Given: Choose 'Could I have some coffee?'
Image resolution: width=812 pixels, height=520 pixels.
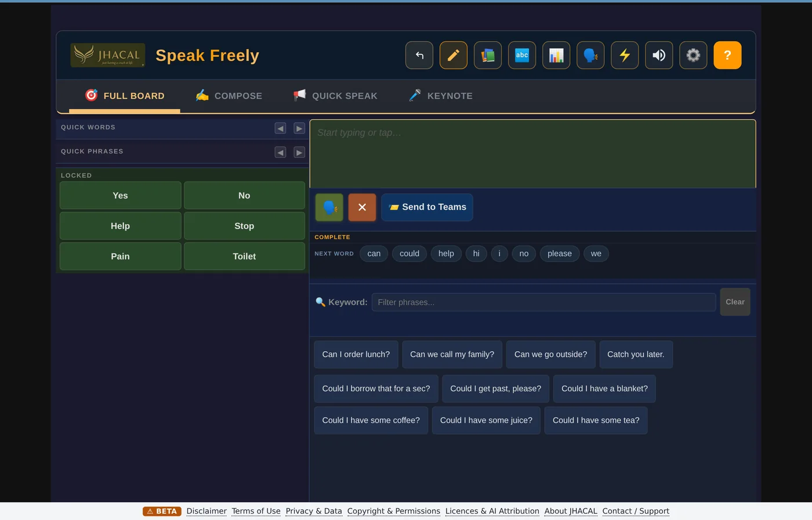Looking at the screenshot, I should click(x=371, y=420).
